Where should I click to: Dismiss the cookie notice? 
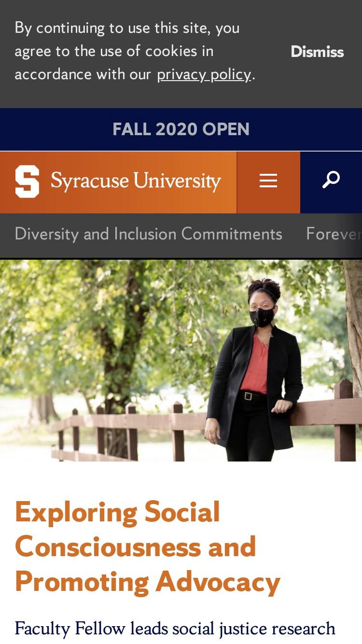(x=317, y=52)
